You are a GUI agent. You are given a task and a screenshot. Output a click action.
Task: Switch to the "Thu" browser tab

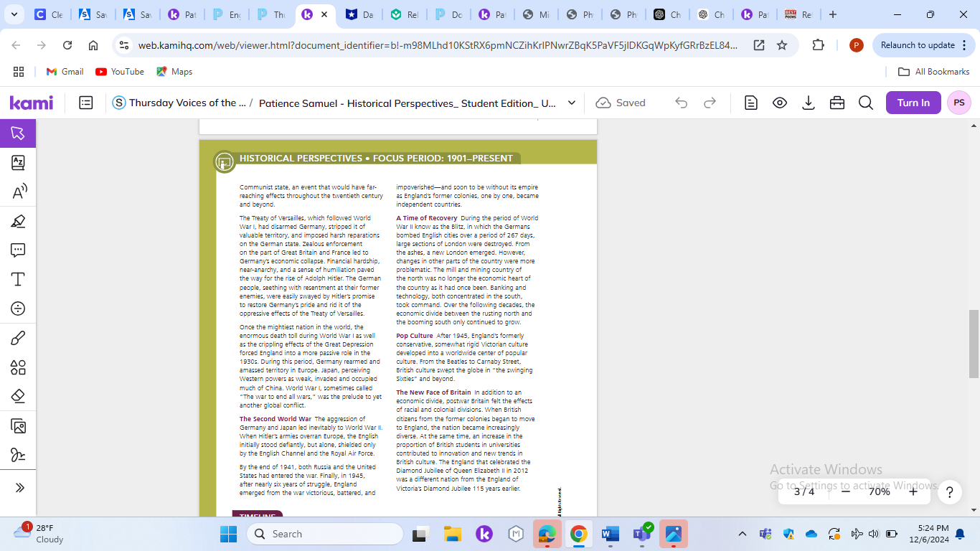[x=271, y=14]
